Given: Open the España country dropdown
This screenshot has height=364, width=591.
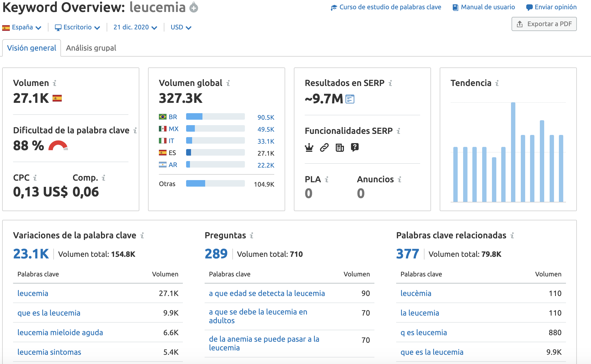Looking at the screenshot, I should click(x=22, y=27).
